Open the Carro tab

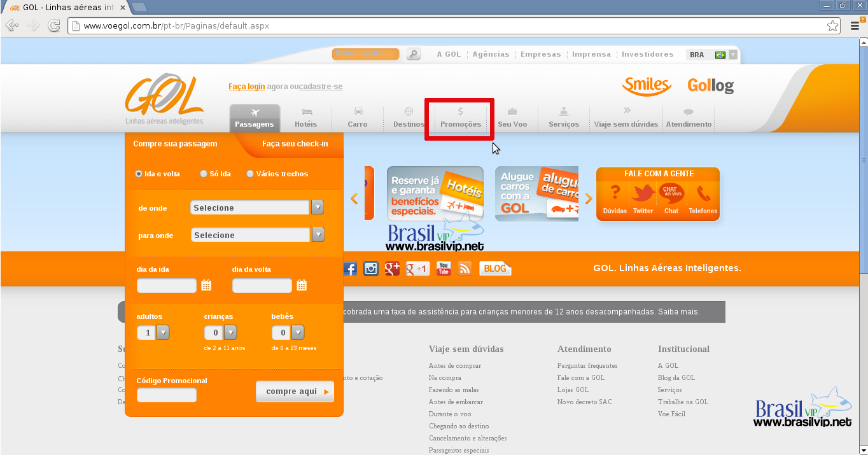tap(358, 118)
